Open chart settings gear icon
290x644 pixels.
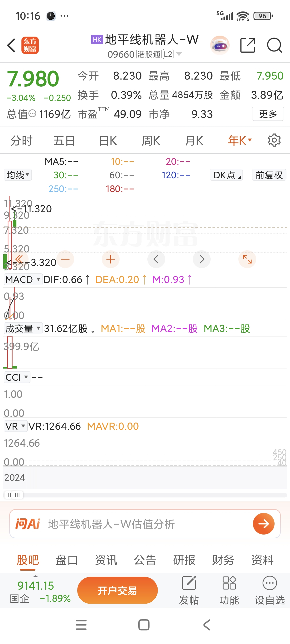coord(274,140)
